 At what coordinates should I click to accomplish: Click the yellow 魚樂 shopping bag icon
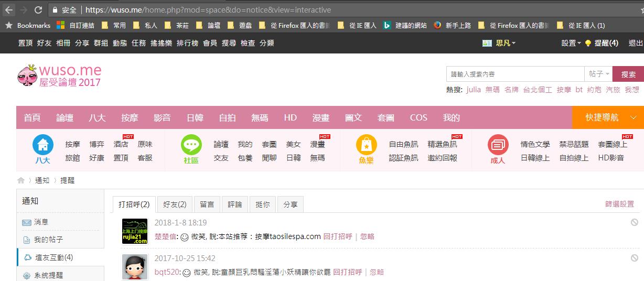pos(366,145)
